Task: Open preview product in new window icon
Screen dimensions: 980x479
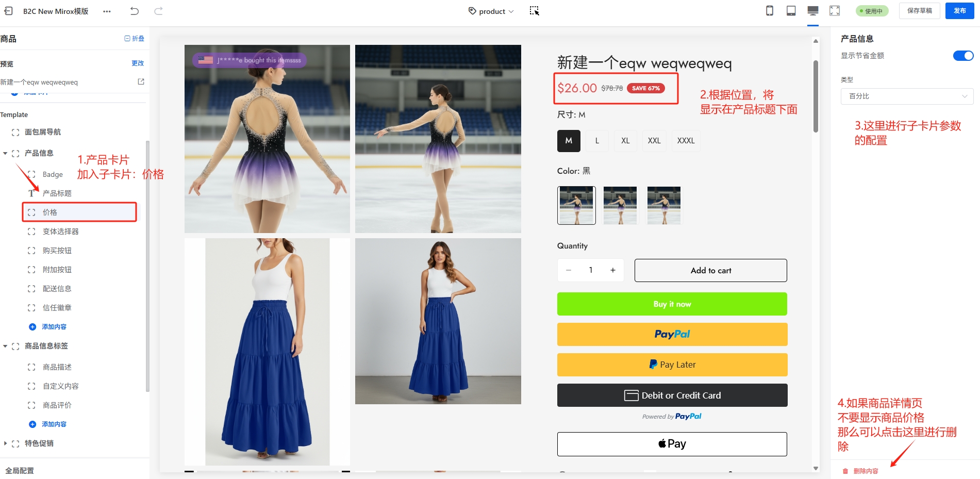Action: pos(141,81)
